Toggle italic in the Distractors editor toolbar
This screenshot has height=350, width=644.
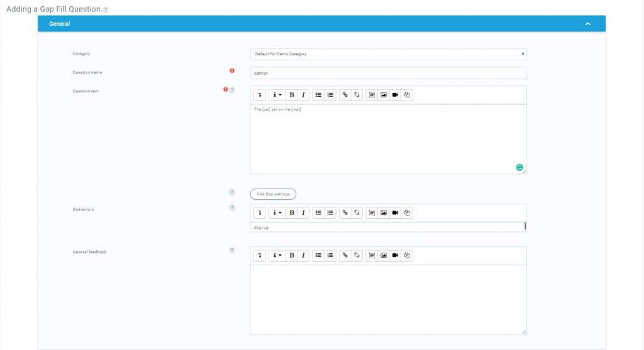click(303, 212)
